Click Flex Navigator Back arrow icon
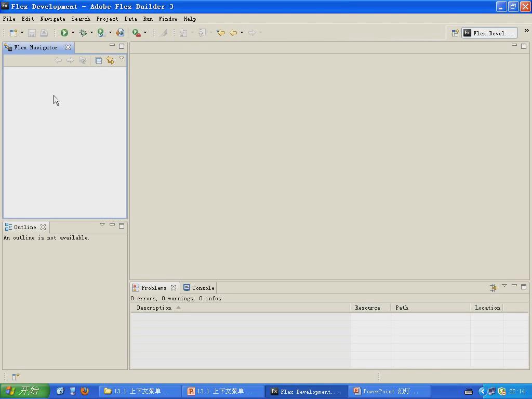This screenshot has width=532, height=399. point(58,60)
